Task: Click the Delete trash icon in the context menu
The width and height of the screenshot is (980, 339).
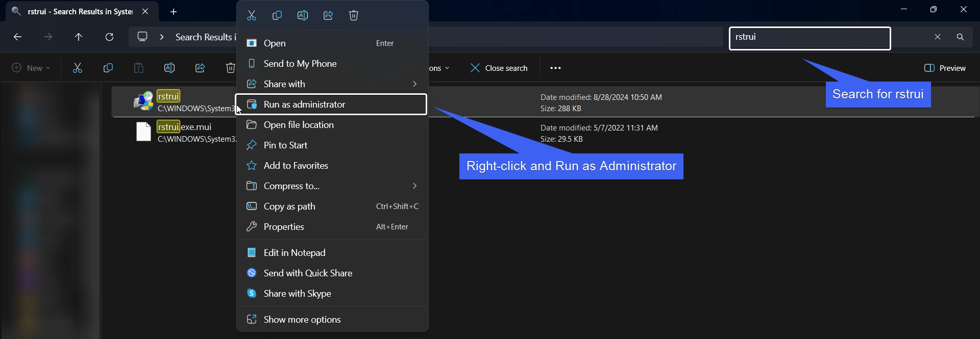Action: tap(354, 16)
